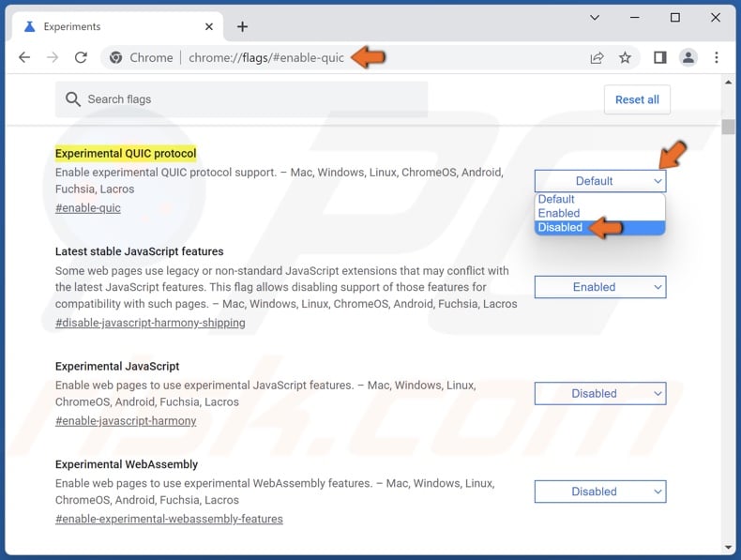This screenshot has width=741, height=560.
Task: Follow the #disable-javascript-harmony-shipping link
Action: pos(150,323)
